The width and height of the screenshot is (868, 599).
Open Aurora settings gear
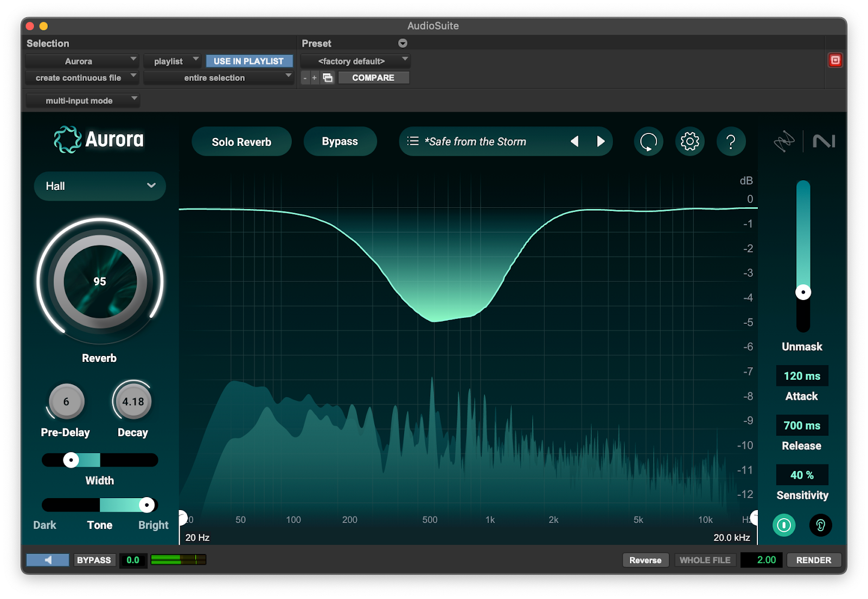690,142
